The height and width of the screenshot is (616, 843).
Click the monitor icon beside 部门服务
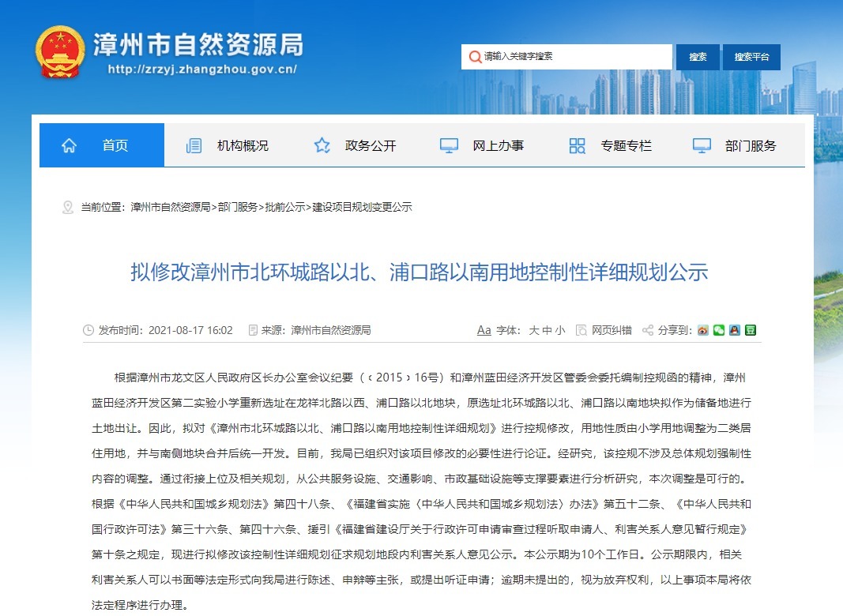click(x=702, y=145)
